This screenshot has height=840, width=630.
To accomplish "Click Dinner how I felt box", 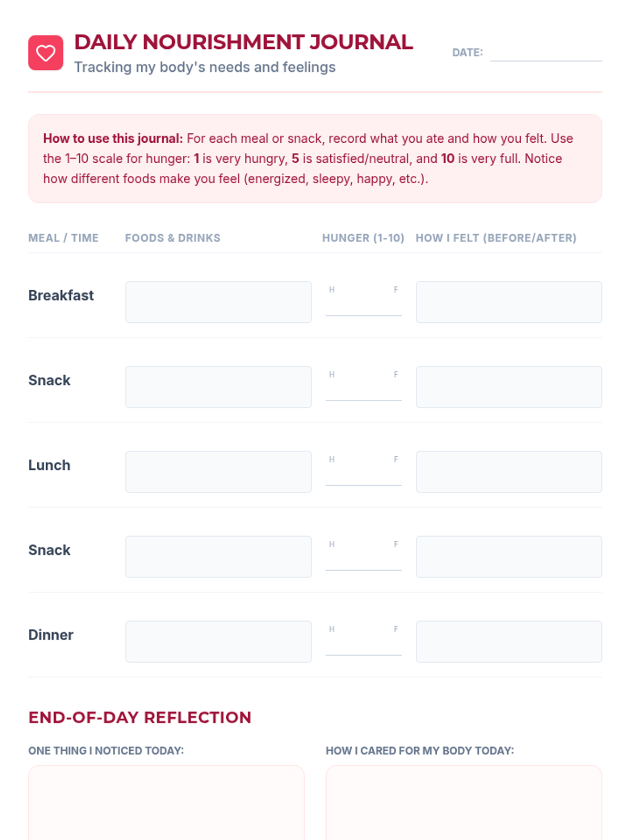I will 508,642.
